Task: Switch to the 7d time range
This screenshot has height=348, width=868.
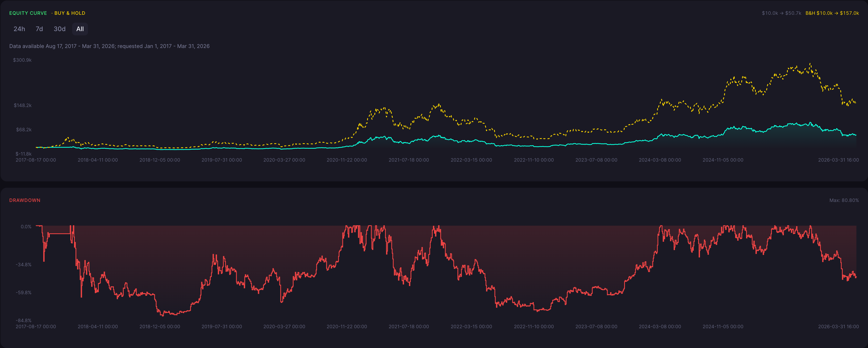Action: (40, 29)
